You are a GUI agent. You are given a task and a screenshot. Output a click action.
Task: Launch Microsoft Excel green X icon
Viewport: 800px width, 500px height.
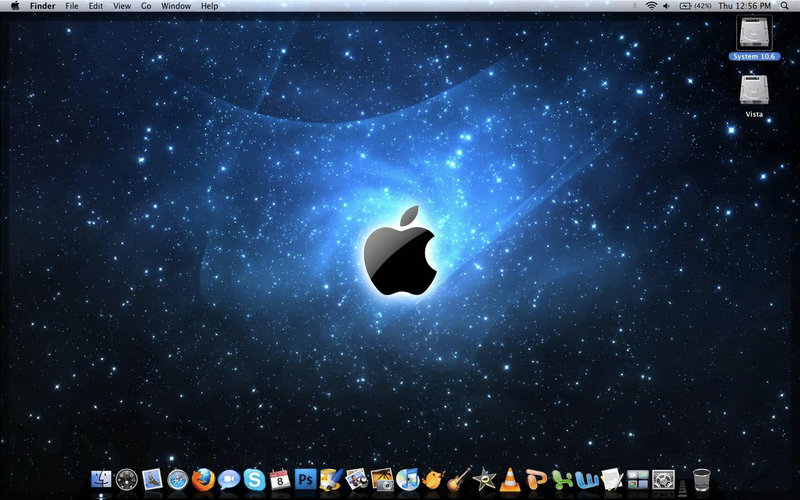(x=561, y=480)
